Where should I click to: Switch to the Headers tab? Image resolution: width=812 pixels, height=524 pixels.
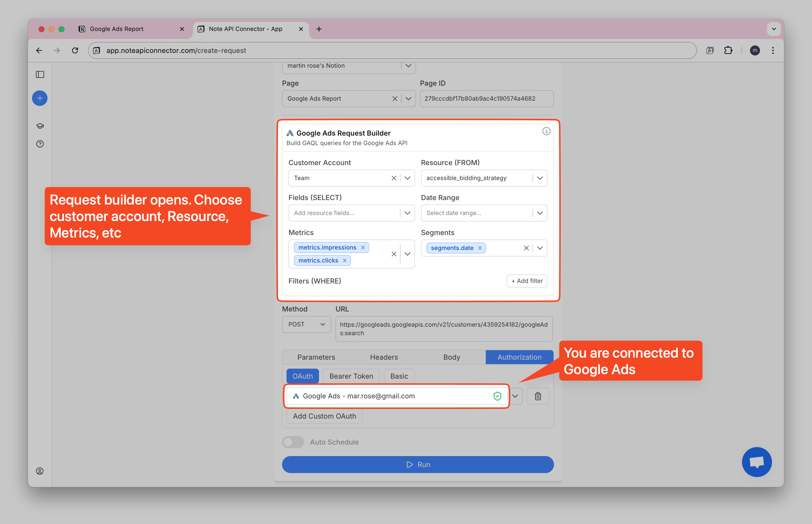384,357
